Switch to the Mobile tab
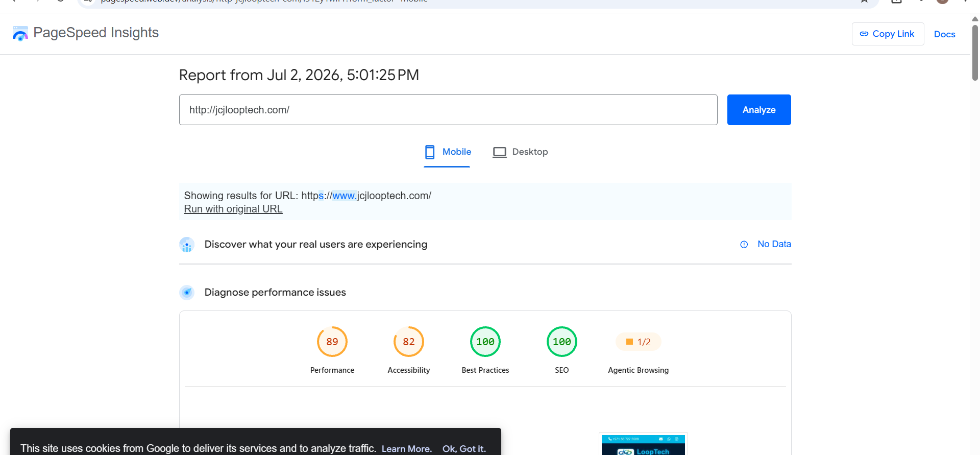The width and height of the screenshot is (980, 455). click(447, 152)
